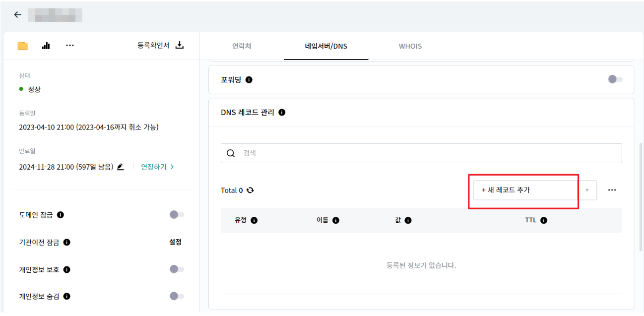Open the WHOIS tab
This screenshot has height=316, width=644.
pyautogui.click(x=410, y=46)
